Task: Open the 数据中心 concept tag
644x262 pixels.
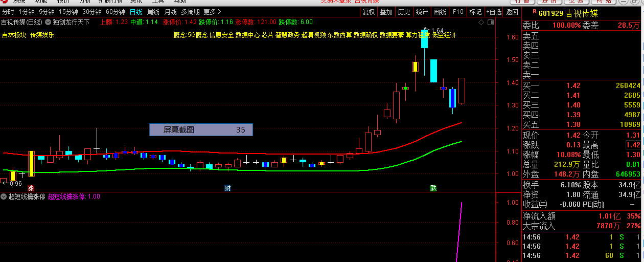Action: point(247,35)
